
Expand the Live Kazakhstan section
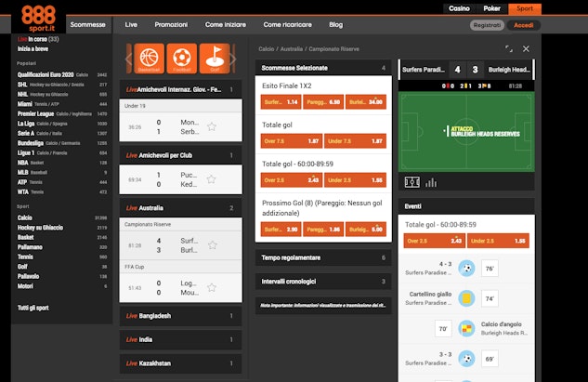181,363
